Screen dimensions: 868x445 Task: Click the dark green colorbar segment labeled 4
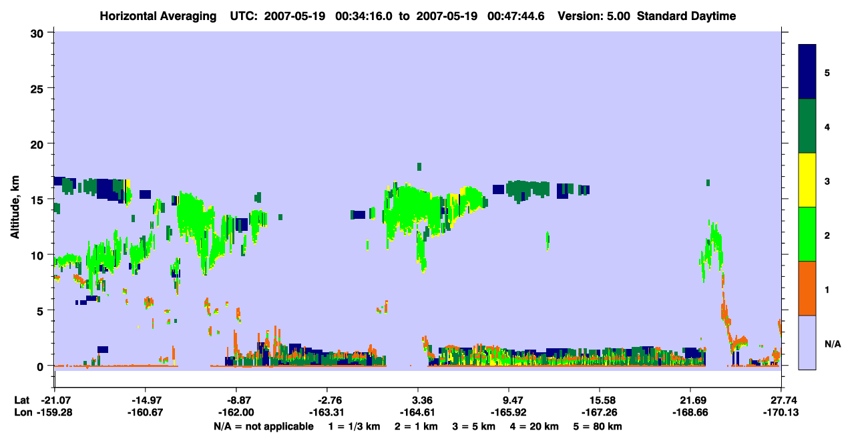pos(808,126)
